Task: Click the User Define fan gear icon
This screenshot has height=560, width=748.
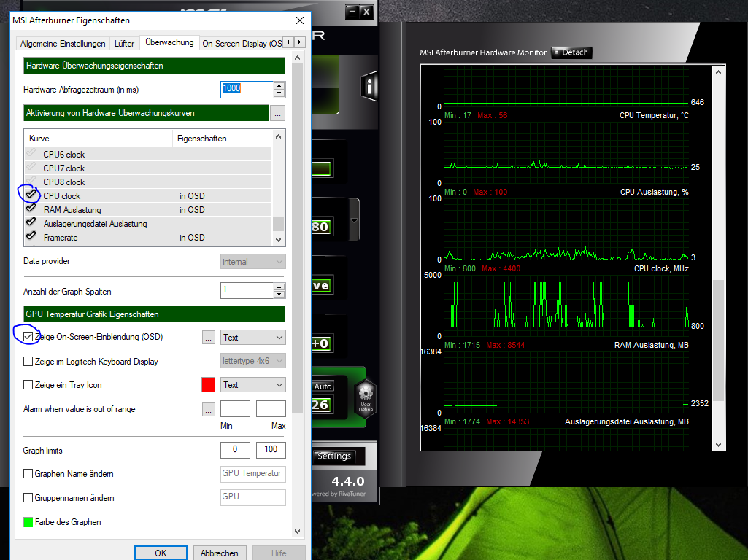Action: pos(366,398)
